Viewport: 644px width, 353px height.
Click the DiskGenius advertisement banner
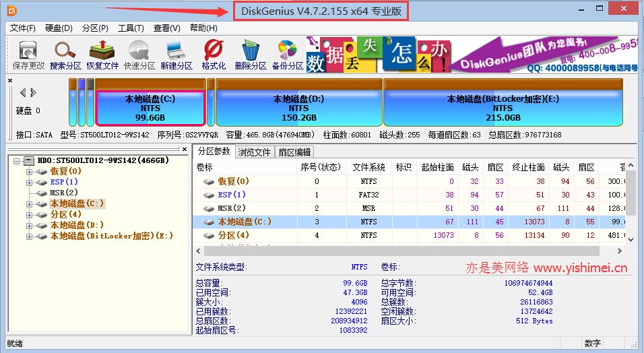pos(539,55)
